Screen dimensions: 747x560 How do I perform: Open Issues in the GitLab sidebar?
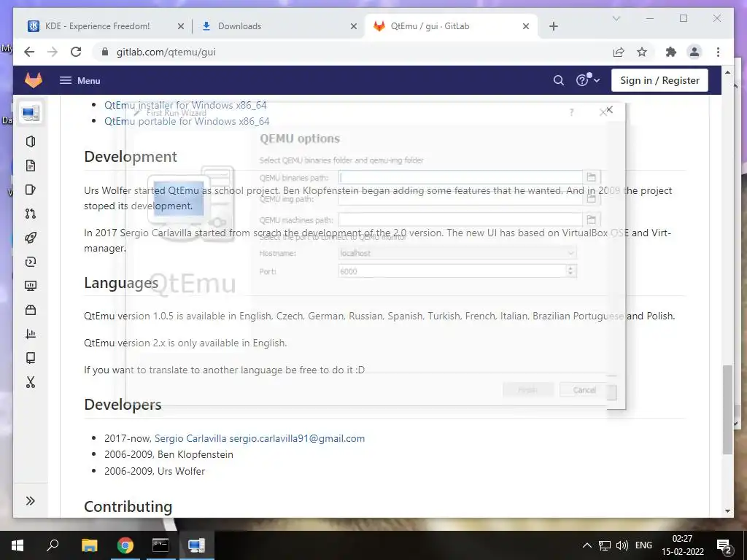pos(31,190)
